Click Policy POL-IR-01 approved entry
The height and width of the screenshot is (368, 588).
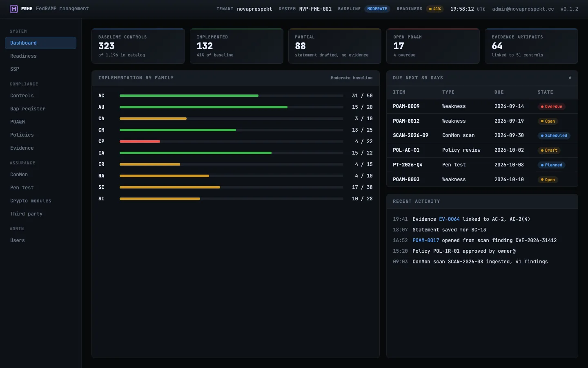click(464, 251)
